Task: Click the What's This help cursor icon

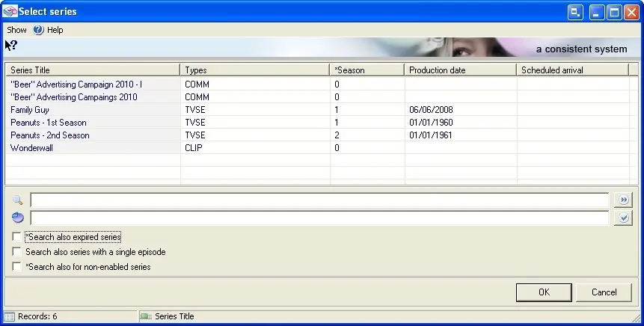Action: click(x=11, y=46)
